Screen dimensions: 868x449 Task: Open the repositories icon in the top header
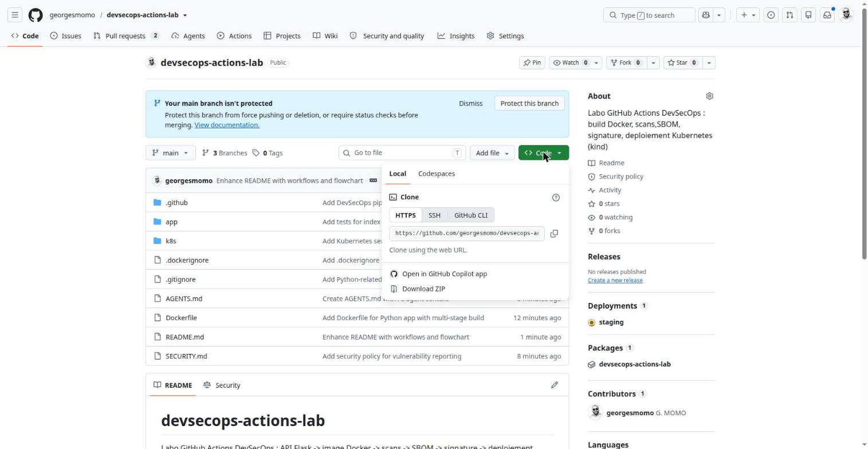pos(808,15)
